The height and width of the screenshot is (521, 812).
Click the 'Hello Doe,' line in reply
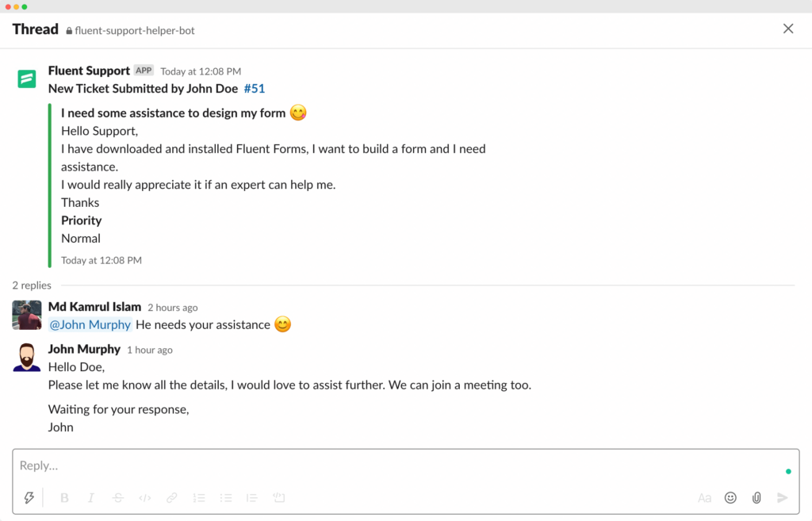tap(77, 367)
